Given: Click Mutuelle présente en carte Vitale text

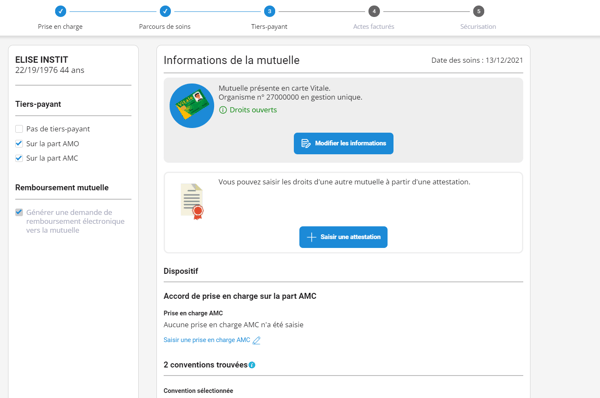Looking at the screenshot, I should 274,88.
